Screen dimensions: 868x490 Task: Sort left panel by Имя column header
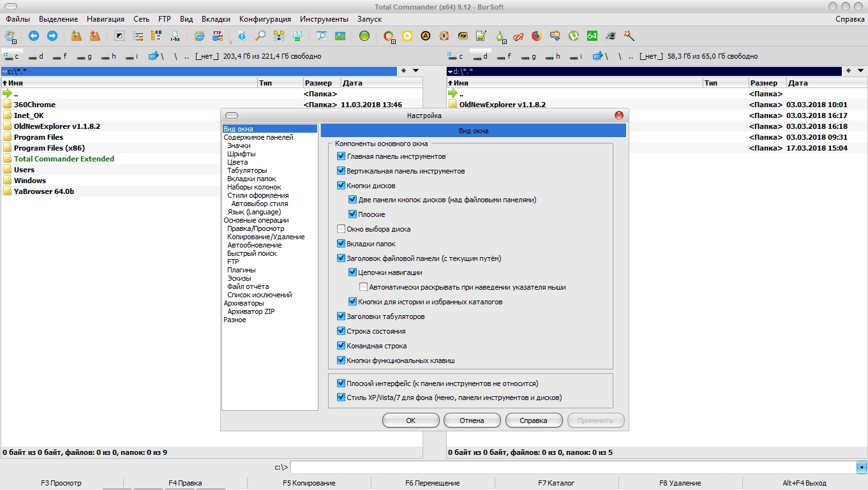click(129, 83)
